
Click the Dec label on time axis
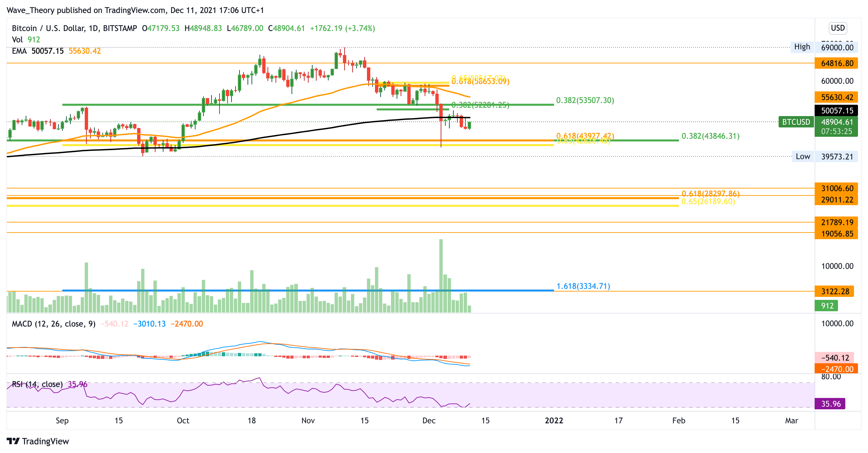point(429,421)
